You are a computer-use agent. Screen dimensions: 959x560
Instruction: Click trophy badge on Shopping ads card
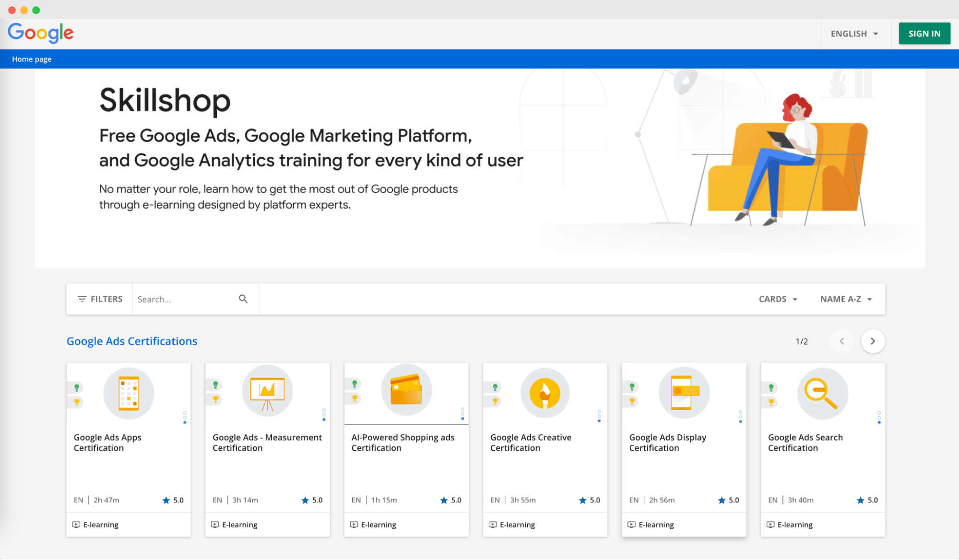tap(355, 398)
